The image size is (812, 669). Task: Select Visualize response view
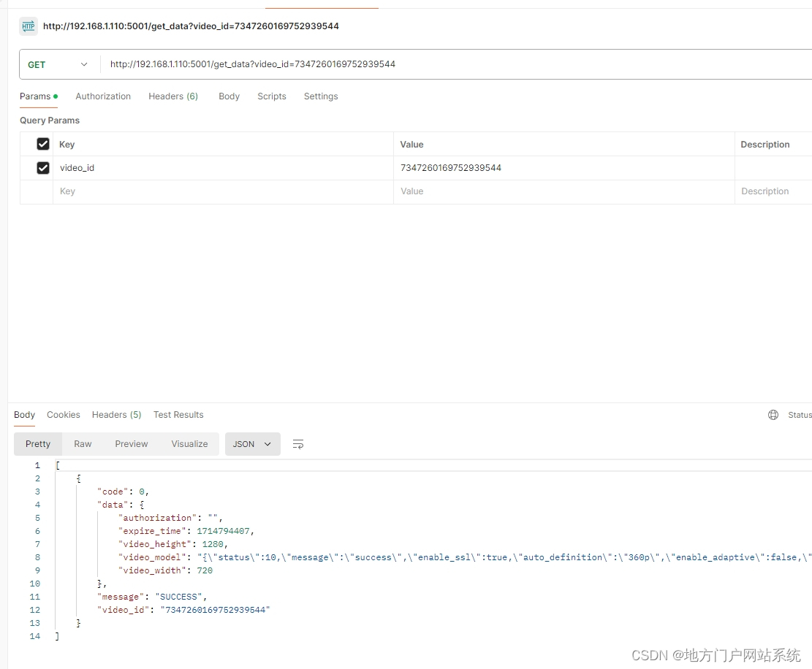pyautogui.click(x=189, y=444)
